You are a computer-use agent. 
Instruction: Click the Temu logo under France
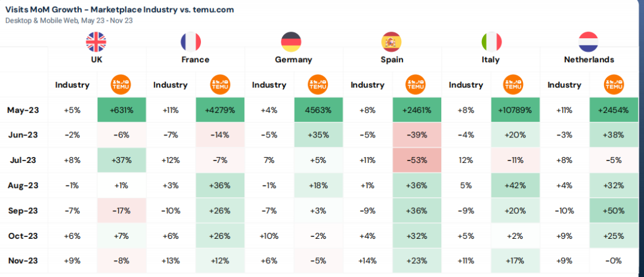click(x=219, y=85)
